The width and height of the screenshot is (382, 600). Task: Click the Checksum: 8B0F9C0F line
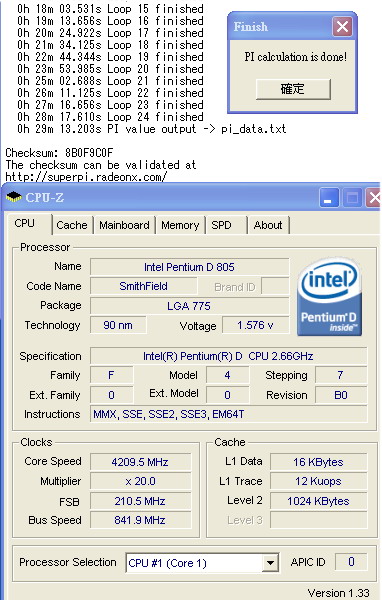coord(59,153)
